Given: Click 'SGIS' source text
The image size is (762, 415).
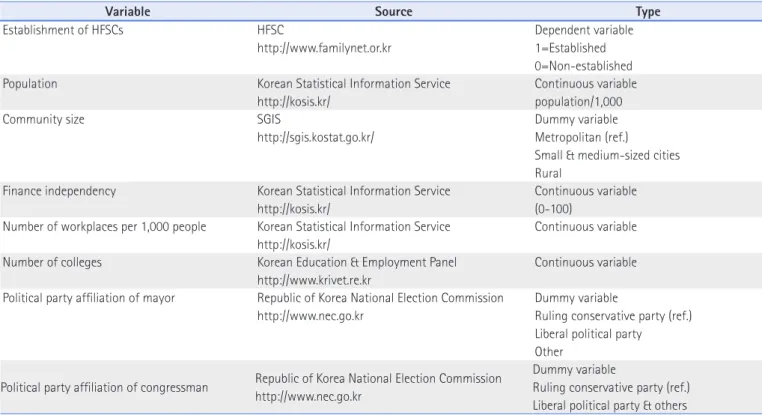Looking at the screenshot, I should tap(269, 120).
